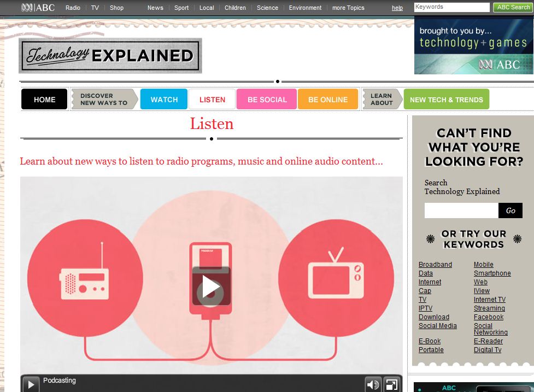Go to the HOME tab
This screenshot has height=392, width=534.
click(x=44, y=100)
